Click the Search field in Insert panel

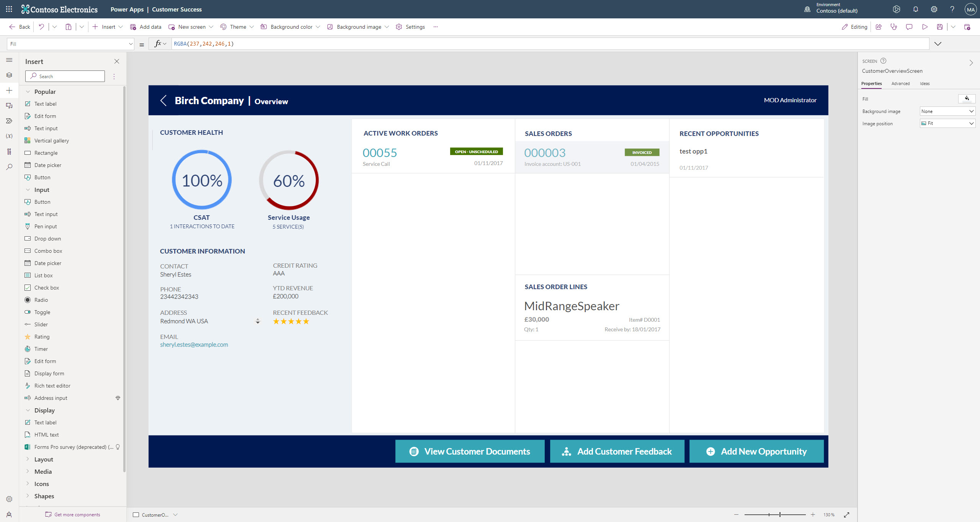(65, 76)
